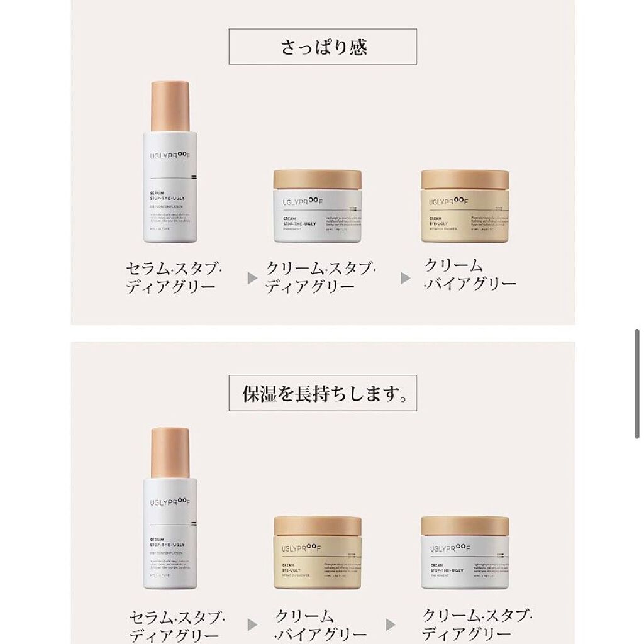Click クリーム・スタブ・ディアグリー label in top section
The height and width of the screenshot is (644, 644).
tap(320, 277)
